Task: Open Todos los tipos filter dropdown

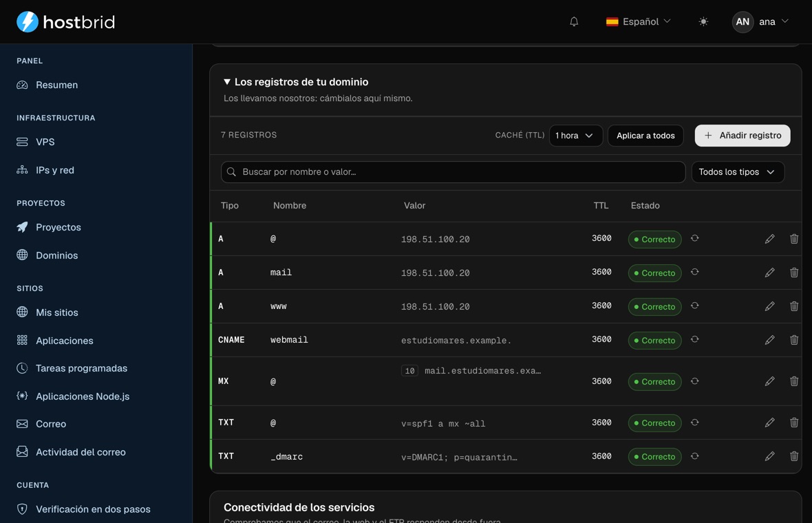Action: (x=738, y=172)
